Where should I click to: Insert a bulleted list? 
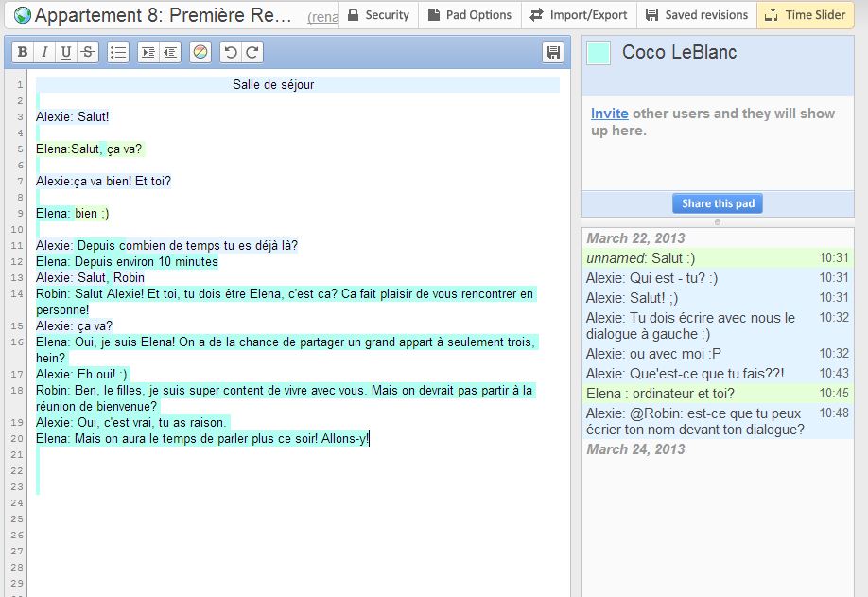click(x=118, y=53)
